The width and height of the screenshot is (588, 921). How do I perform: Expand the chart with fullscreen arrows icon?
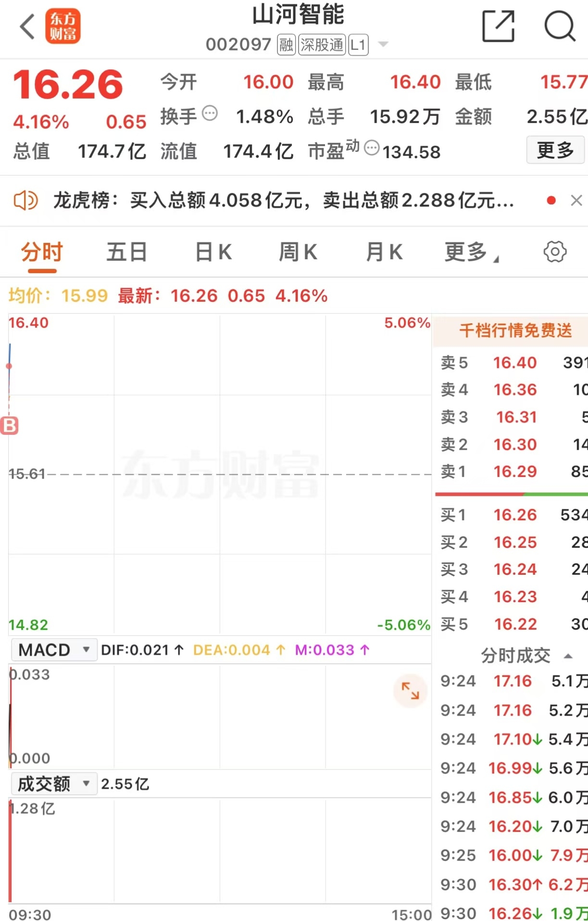410,691
